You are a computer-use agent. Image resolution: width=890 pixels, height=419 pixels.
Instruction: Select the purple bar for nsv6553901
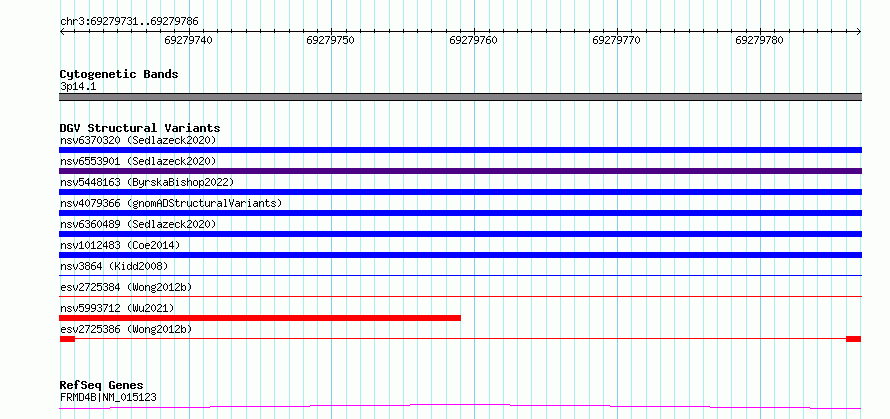pos(460,171)
